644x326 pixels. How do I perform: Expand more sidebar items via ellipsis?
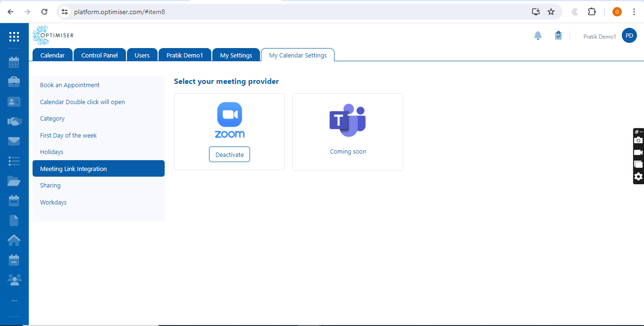point(14,301)
